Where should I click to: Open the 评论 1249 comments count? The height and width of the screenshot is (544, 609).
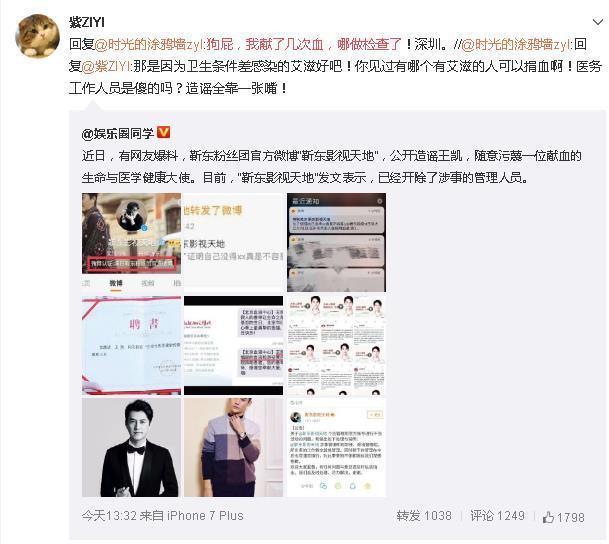pyautogui.click(x=497, y=516)
